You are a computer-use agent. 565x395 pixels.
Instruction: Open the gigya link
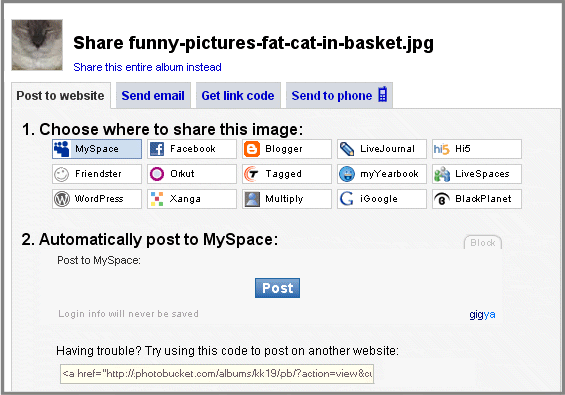coord(482,315)
